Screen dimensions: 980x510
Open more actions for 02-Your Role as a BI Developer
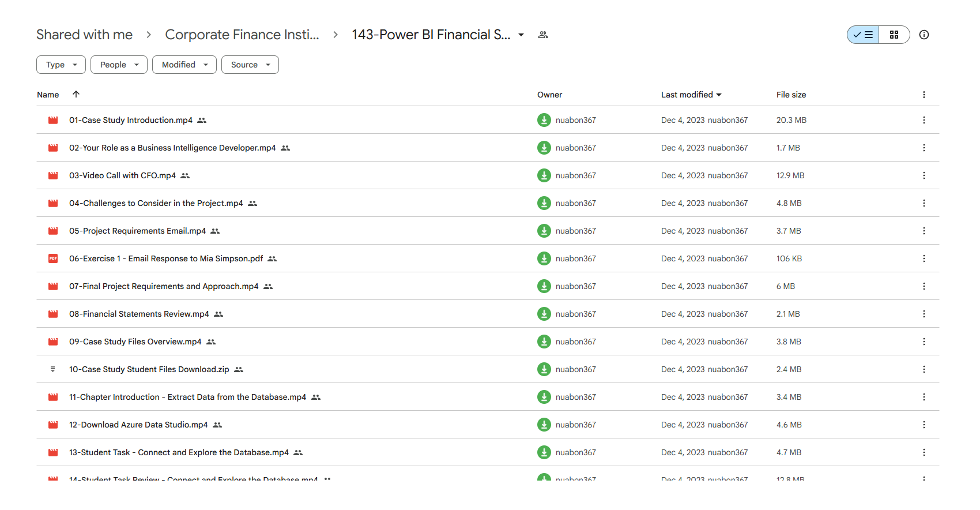(924, 148)
